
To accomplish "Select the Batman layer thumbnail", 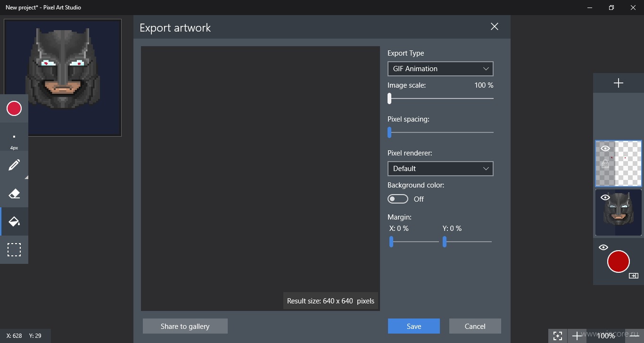I will (x=619, y=212).
